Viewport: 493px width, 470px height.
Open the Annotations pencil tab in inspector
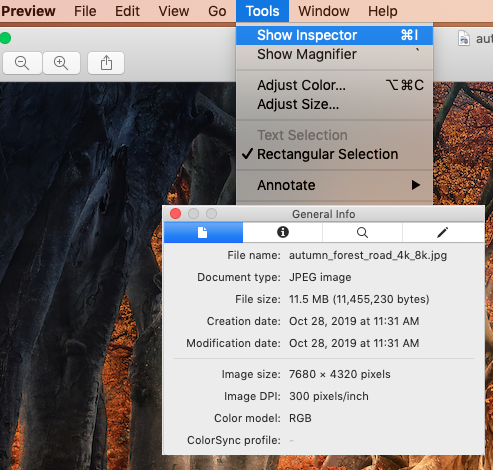pyautogui.click(x=443, y=232)
